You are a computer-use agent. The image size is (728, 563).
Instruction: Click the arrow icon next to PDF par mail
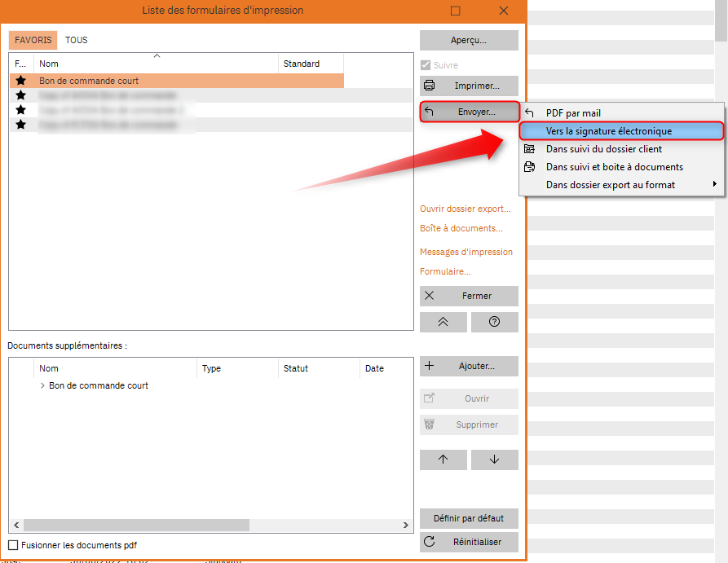[x=529, y=112]
